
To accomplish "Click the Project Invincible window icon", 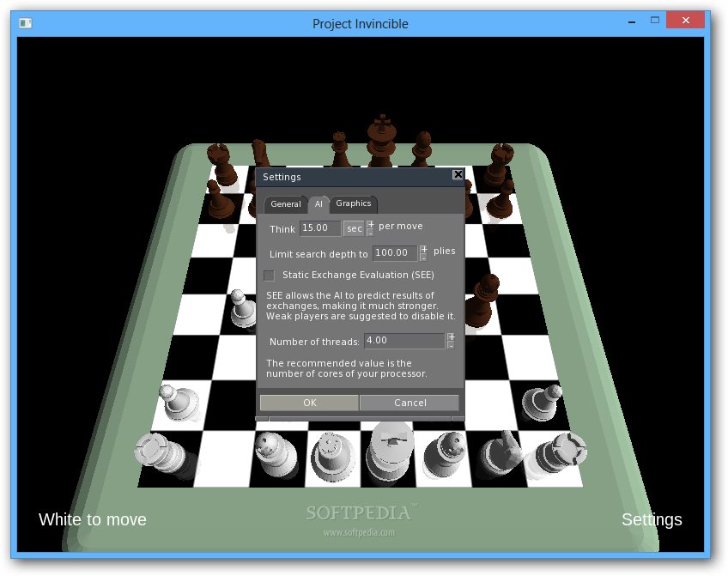I will coord(26,22).
